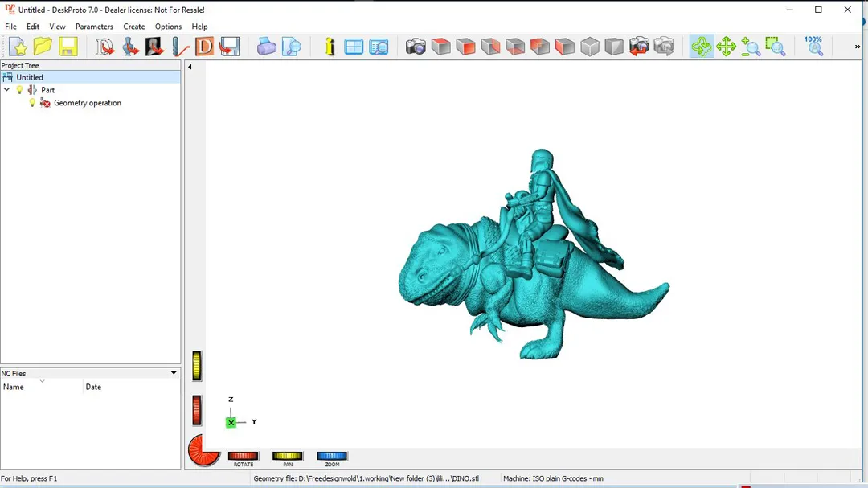Open the File menu

pos(10,27)
